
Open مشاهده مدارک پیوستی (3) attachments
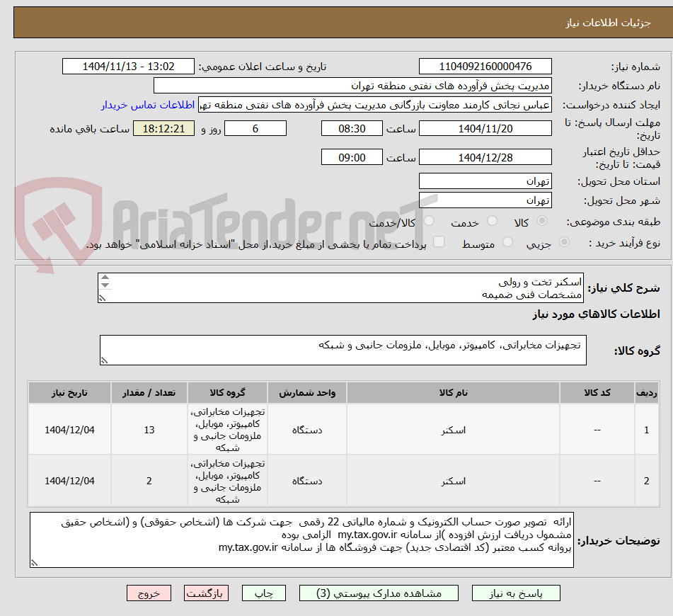pyautogui.click(x=379, y=593)
